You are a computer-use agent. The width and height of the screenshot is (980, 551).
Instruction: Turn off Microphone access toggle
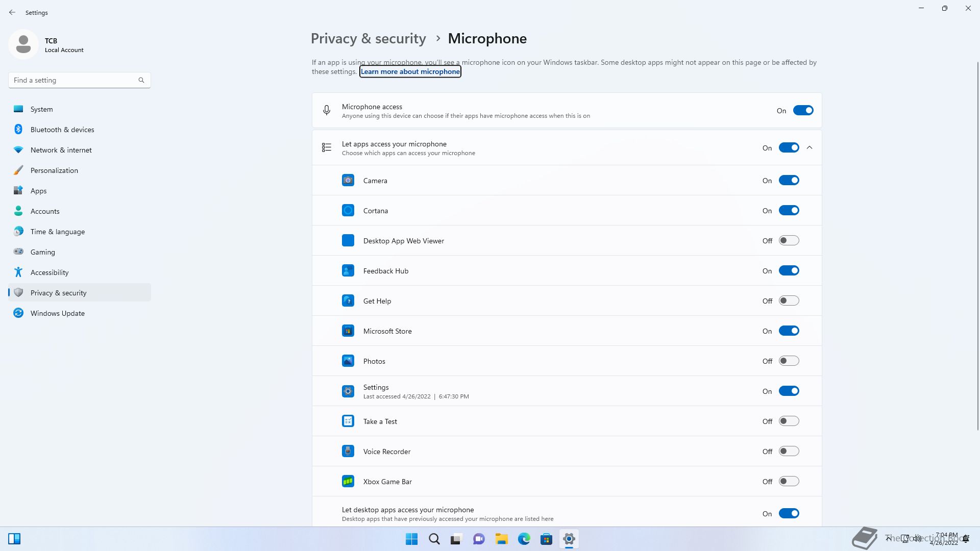click(803, 111)
